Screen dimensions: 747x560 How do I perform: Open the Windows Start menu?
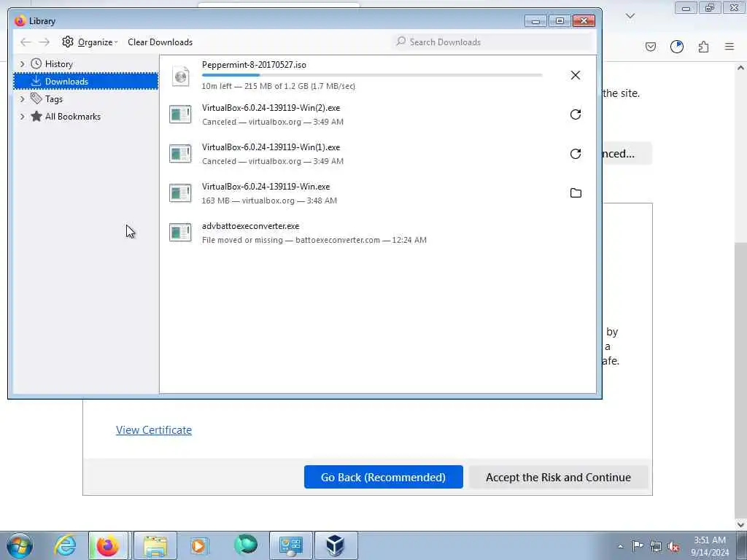[x=20, y=545]
